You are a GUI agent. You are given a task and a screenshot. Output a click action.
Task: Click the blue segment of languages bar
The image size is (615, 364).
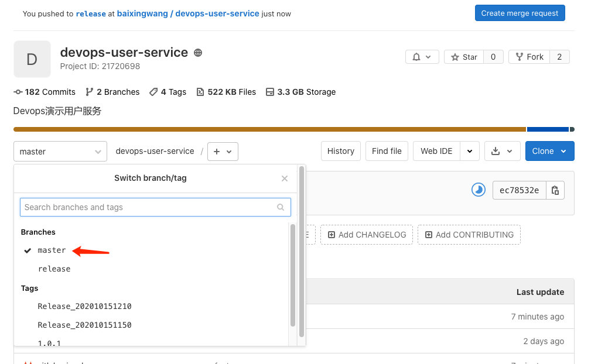548,129
